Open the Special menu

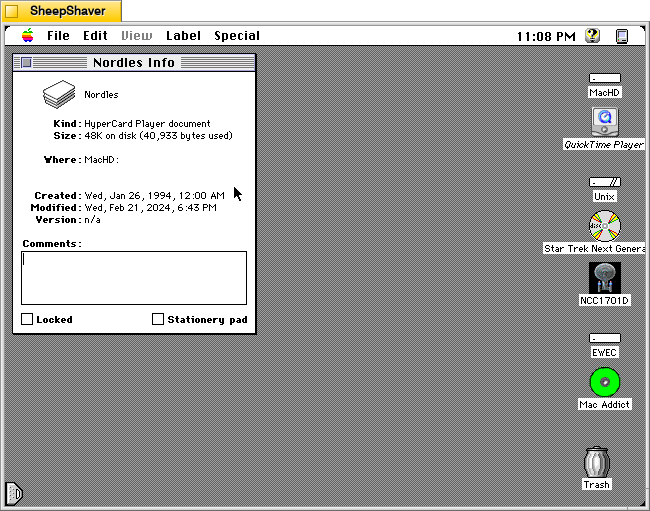coord(237,36)
